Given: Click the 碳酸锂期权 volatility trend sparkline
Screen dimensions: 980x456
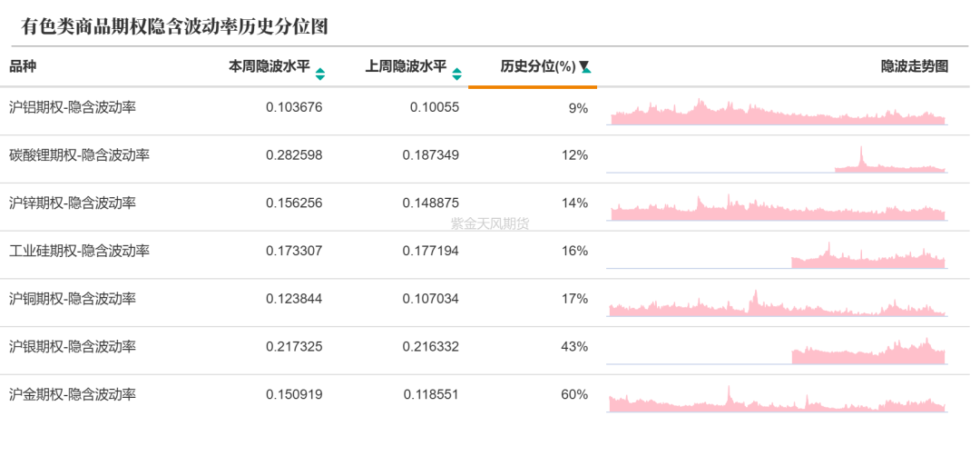Looking at the screenshot, I should (778, 162).
